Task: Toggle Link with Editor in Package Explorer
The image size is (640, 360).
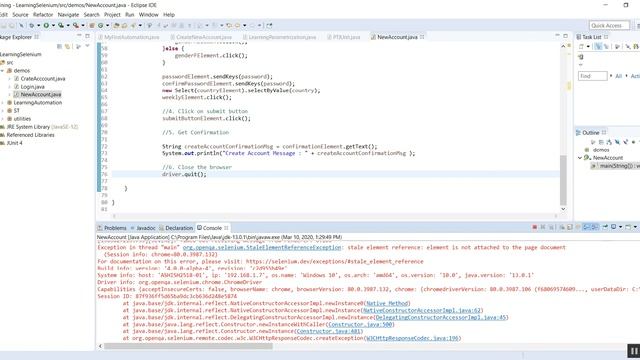Action: click(67, 46)
